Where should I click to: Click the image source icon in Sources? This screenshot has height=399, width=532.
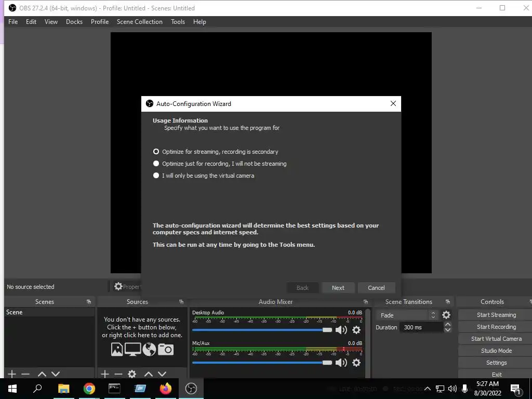point(117,349)
